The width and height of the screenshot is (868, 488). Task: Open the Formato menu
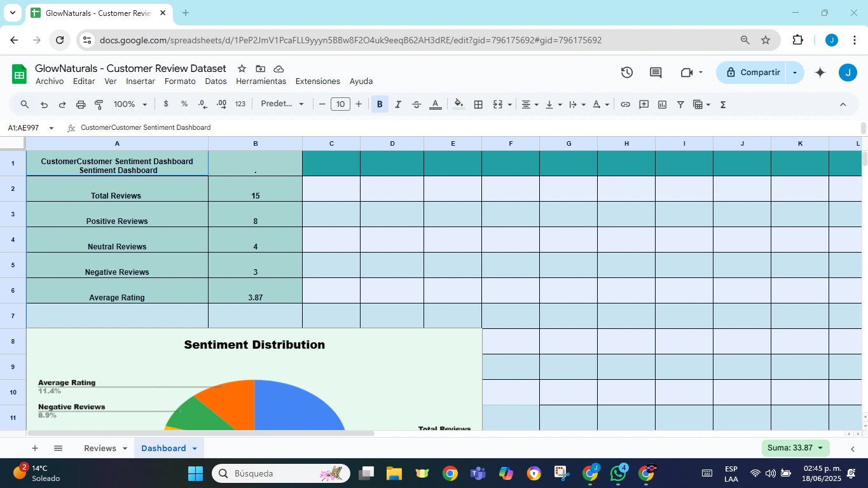coord(180,81)
